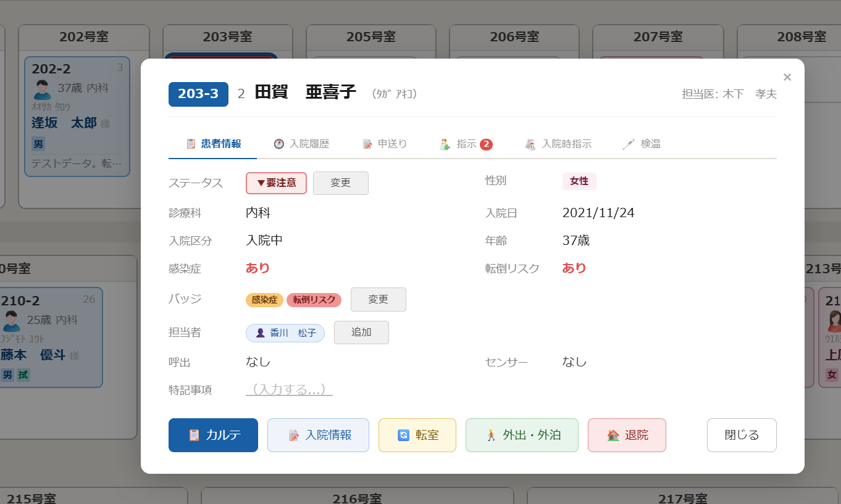This screenshot has width=841, height=504.
Task: Click the 感染症 orange badge
Action: [x=264, y=300]
